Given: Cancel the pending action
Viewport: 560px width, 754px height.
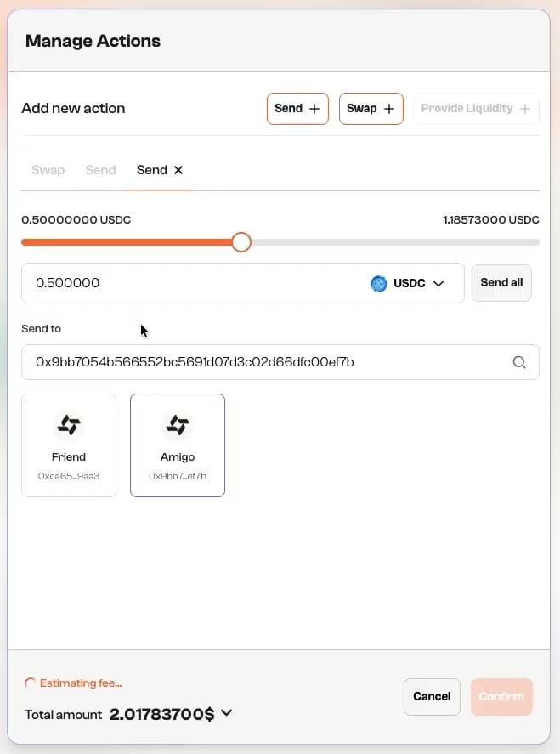Looking at the screenshot, I should click(x=432, y=696).
